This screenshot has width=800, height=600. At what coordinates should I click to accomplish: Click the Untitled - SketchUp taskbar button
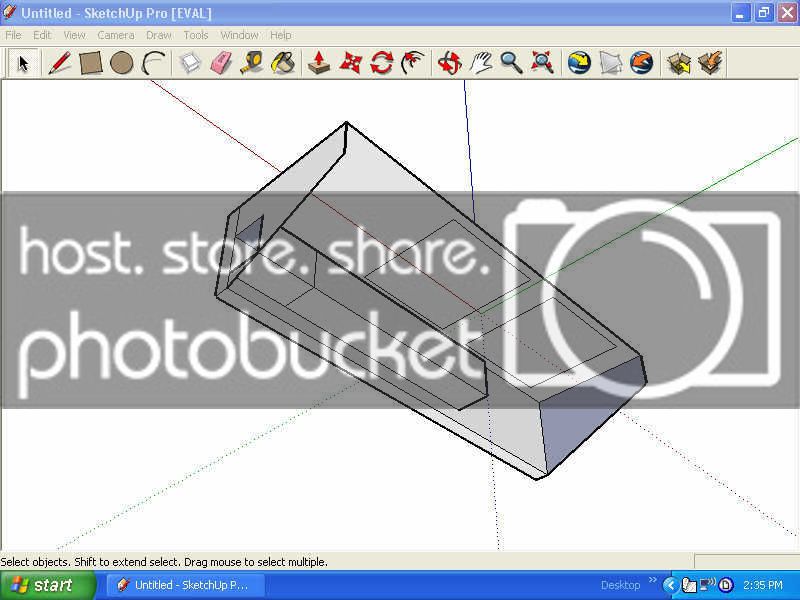pos(185,585)
